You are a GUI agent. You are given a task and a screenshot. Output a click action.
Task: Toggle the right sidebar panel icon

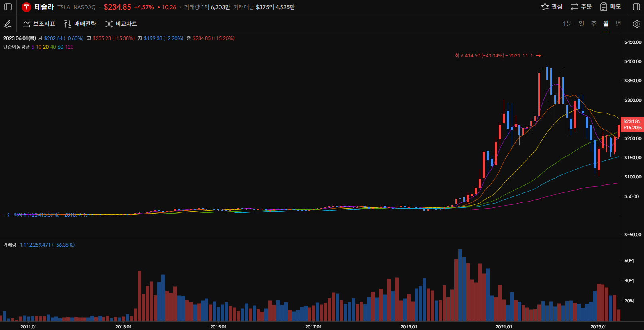[636, 7]
